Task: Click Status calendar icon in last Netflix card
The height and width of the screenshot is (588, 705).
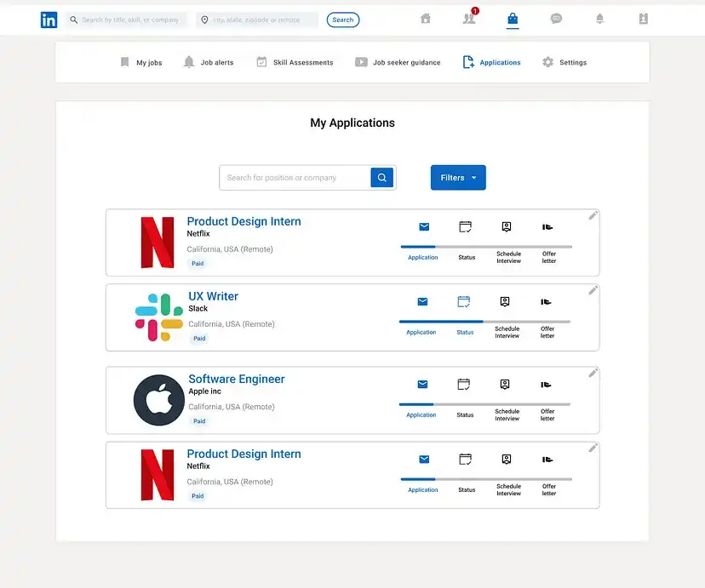Action: pos(466,459)
